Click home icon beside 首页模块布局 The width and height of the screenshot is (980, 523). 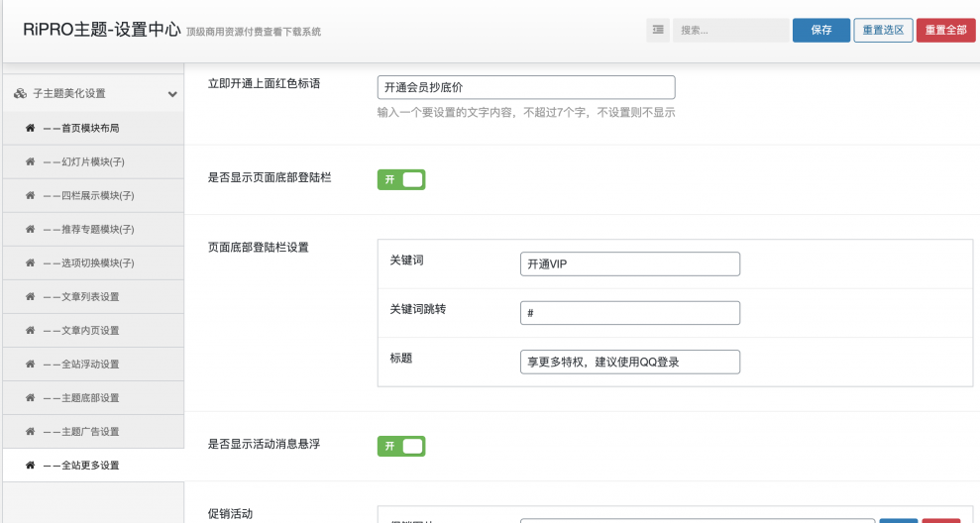(x=30, y=128)
